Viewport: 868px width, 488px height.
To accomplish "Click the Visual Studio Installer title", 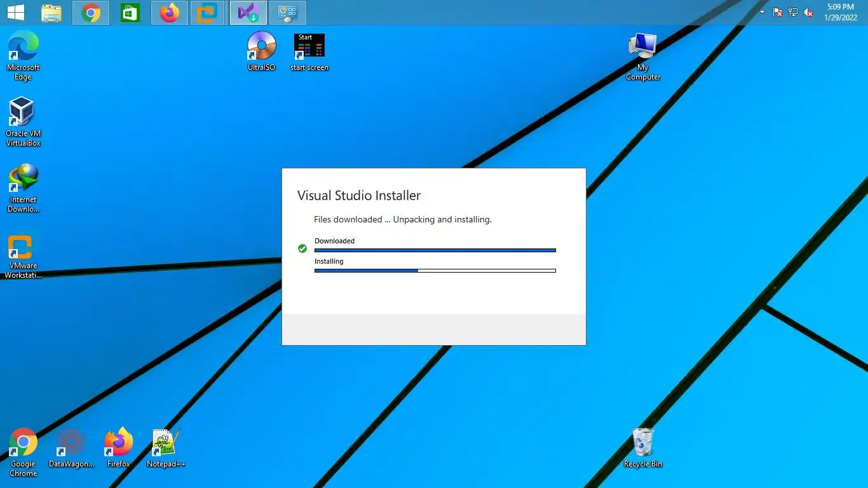I will tap(359, 196).
